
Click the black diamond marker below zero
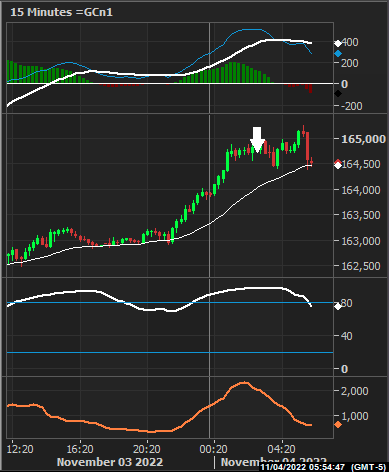[x=338, y=94]
